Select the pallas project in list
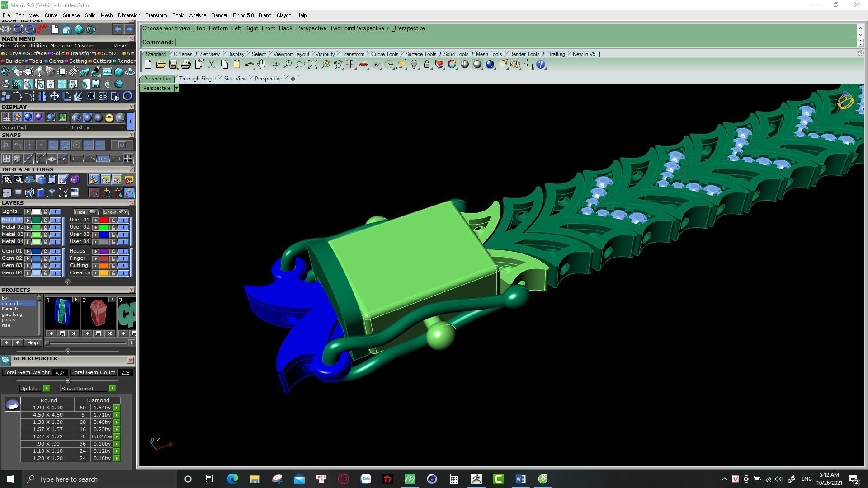This screenshot has height=488, width=868. pos(9,320)
